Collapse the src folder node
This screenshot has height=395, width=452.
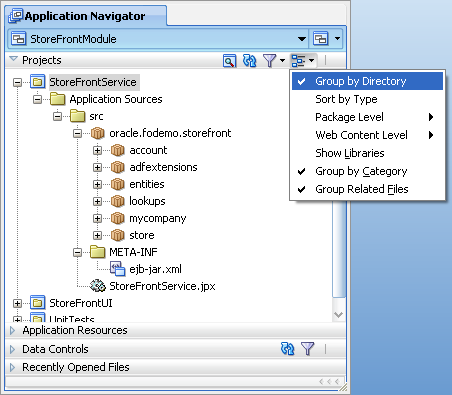57,116
